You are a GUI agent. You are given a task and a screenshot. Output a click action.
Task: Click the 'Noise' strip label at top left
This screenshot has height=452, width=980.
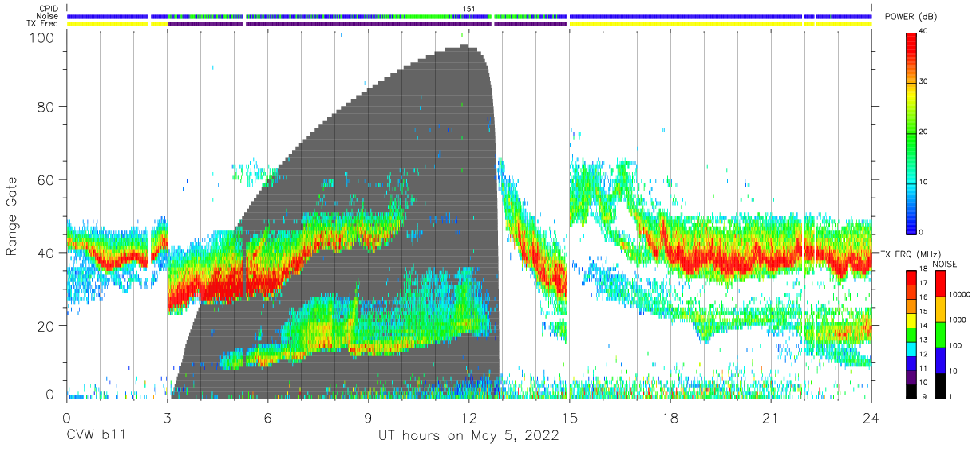(48, 16)
